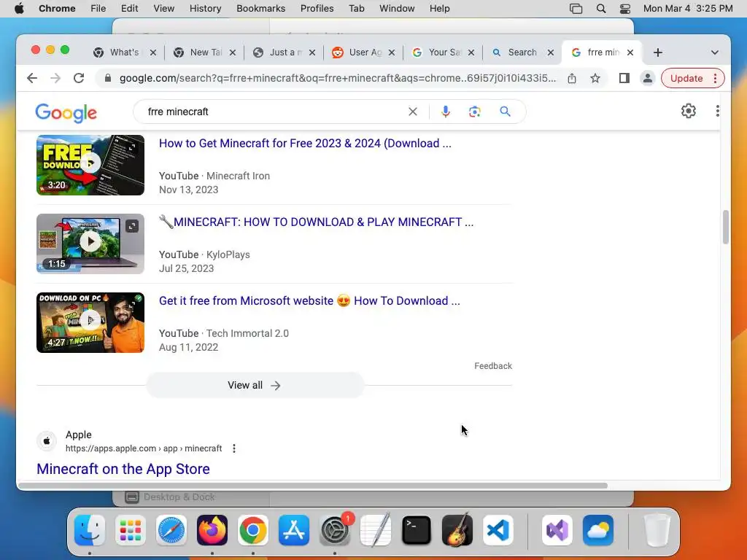Open Spotlight search in menu bar
The height and width of the screenshot is (560, 747).
point(601,9)
